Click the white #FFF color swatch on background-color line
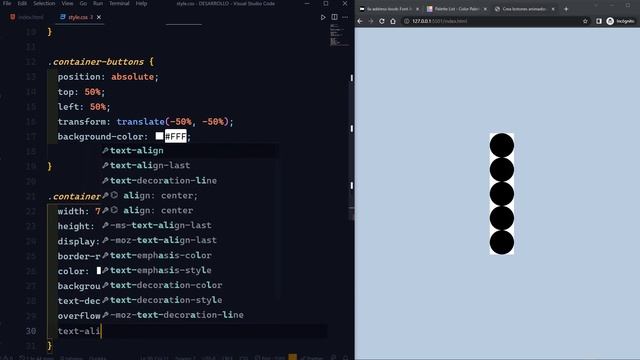Viewport: 640px width, 360px height. [x=159, y=136]
